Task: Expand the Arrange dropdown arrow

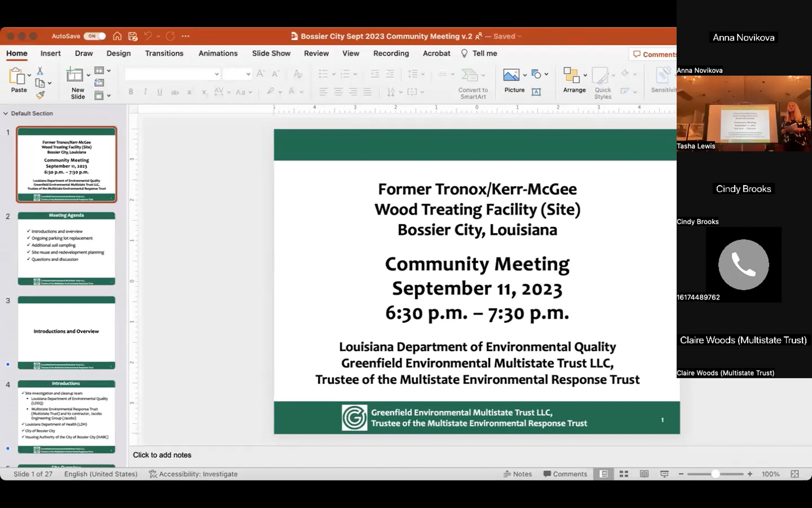Action: click(x=585, y=75)
